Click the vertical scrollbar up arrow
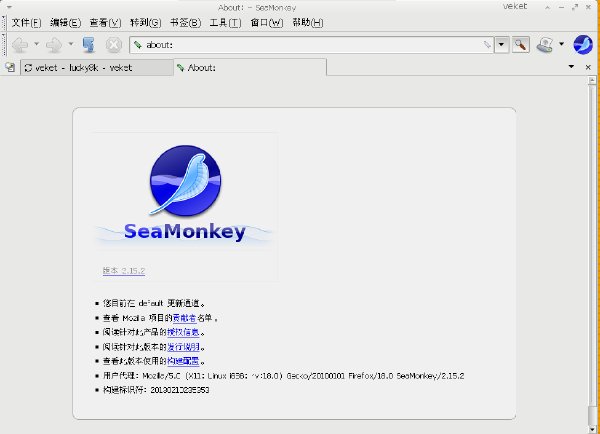600x434 pixels. 592,80
